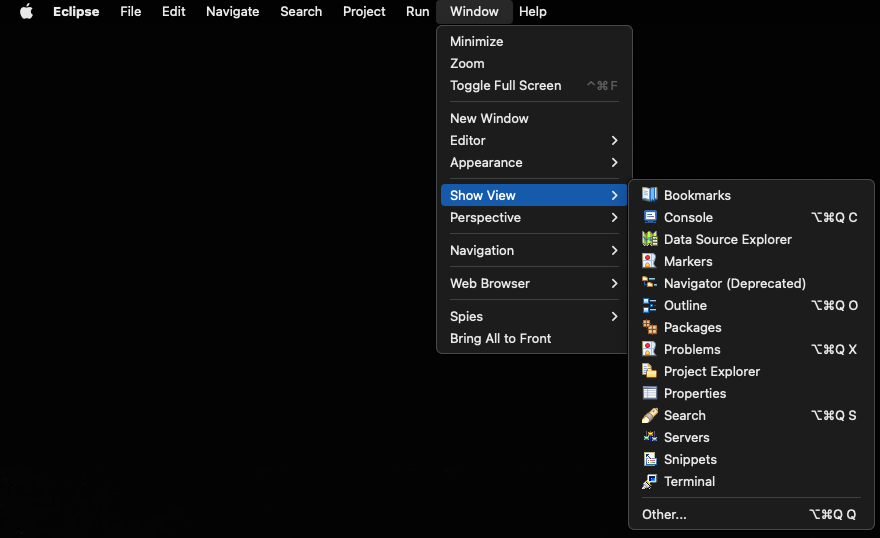Screen dimensions: 880x538
Task: Select the Terminal view label
Action: [x=689, y=481]
